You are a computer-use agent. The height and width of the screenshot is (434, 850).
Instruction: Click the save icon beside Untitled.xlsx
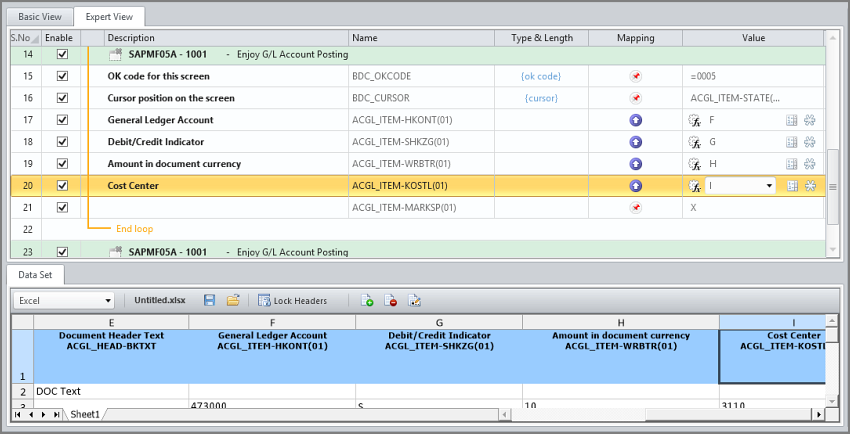[209, 300]
